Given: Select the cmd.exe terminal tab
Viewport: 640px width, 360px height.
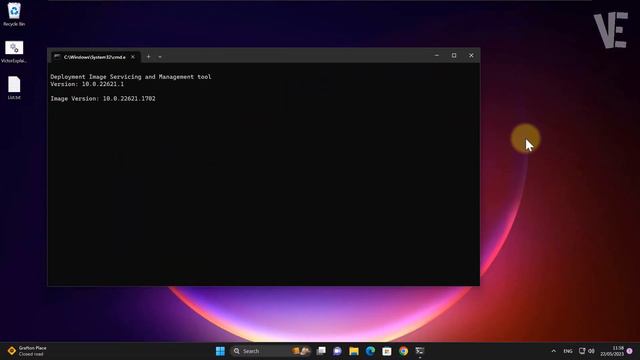Looking at the screenshot, I should pyautogui.click(x=95, y=57).
